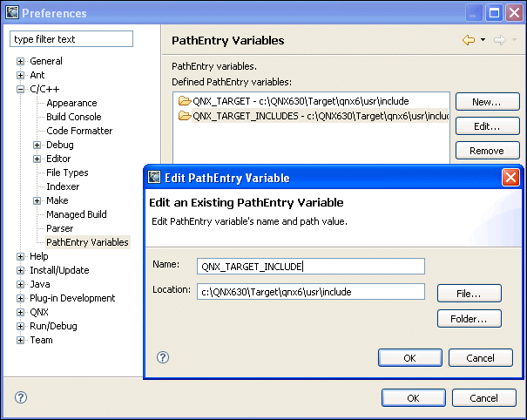Open Managed Build preferences

coord(77,214)
